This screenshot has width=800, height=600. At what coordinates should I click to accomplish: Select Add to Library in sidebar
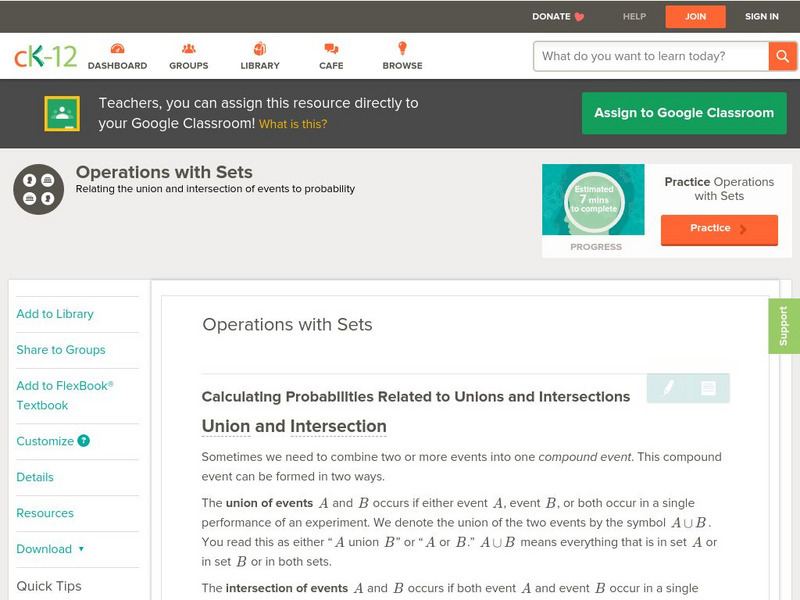tap(55, 314)
